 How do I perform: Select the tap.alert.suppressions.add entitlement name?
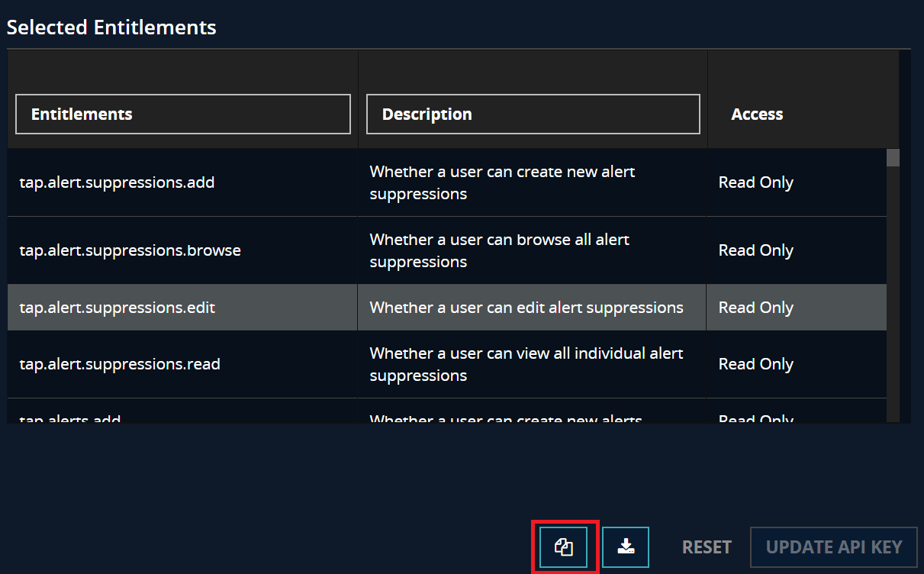click(x=117, y=182)
